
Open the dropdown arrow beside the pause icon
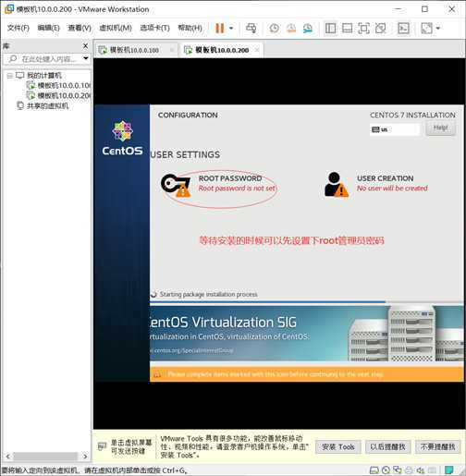(231, 28)
